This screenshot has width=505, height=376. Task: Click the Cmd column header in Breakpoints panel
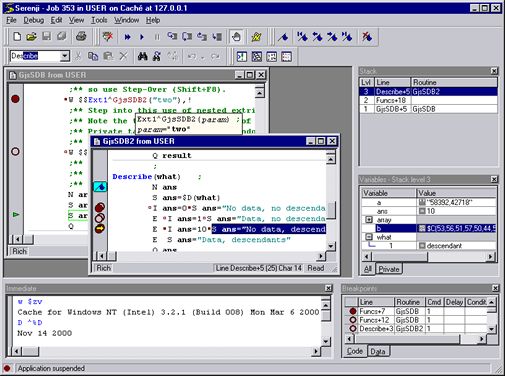click(x=434, y=302)
